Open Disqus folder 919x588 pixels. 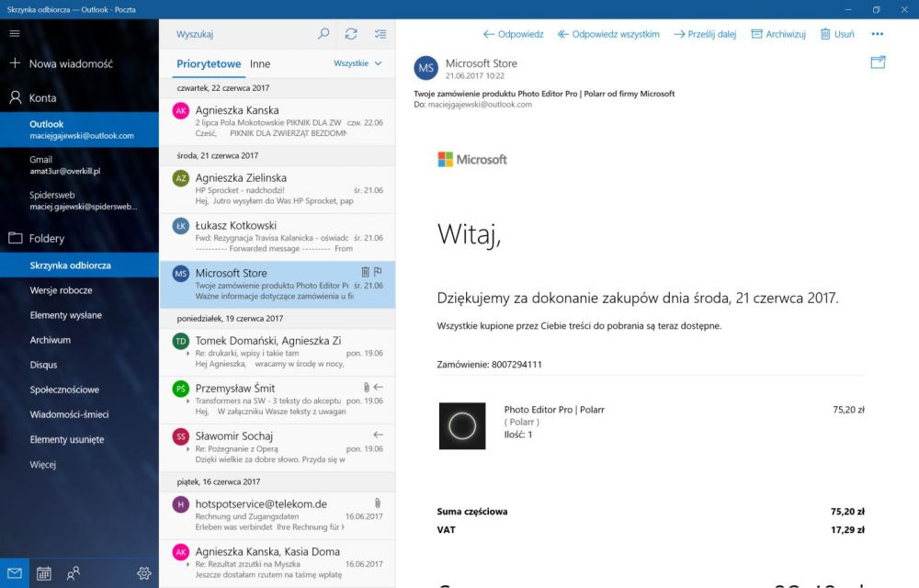[79, 365]
